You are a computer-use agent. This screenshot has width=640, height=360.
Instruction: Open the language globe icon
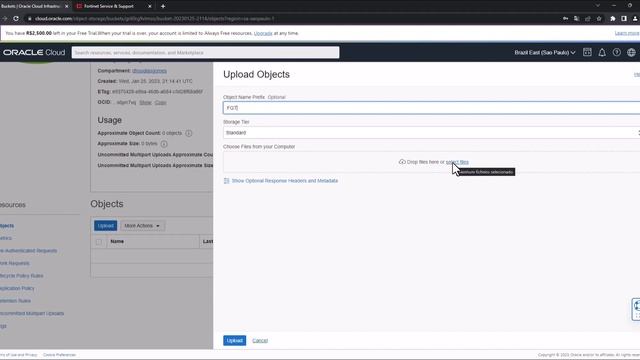coord(631,52)
